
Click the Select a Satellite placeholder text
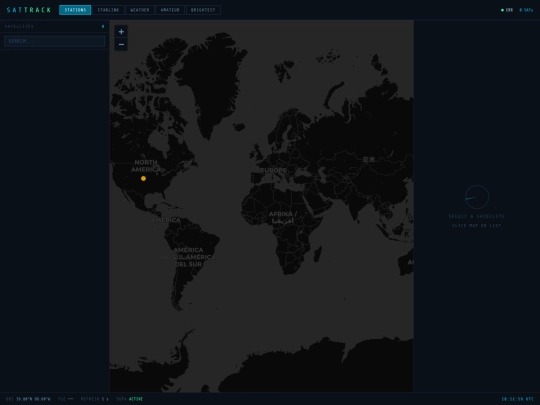pos(477,216)
